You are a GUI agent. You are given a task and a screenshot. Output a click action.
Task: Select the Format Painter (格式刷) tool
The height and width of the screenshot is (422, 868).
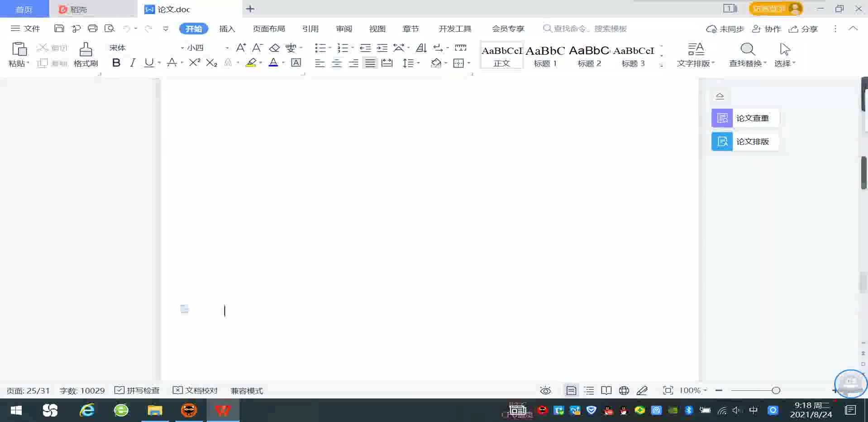86,55
